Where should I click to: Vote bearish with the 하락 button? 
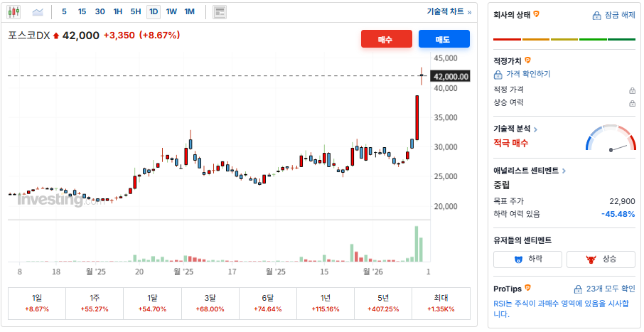(527, 259)
